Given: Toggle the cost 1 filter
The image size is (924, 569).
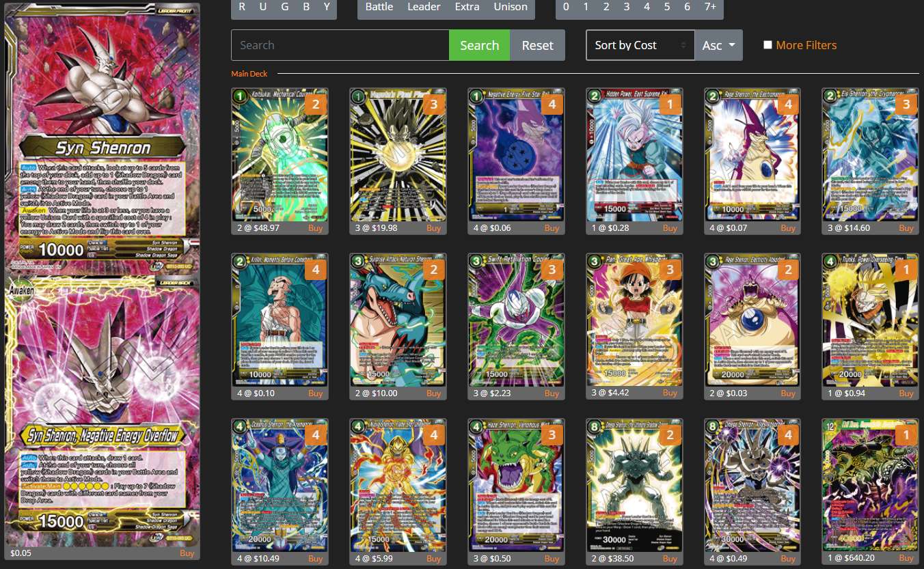Looking at the screenshot, I should (x=586, y=6).
